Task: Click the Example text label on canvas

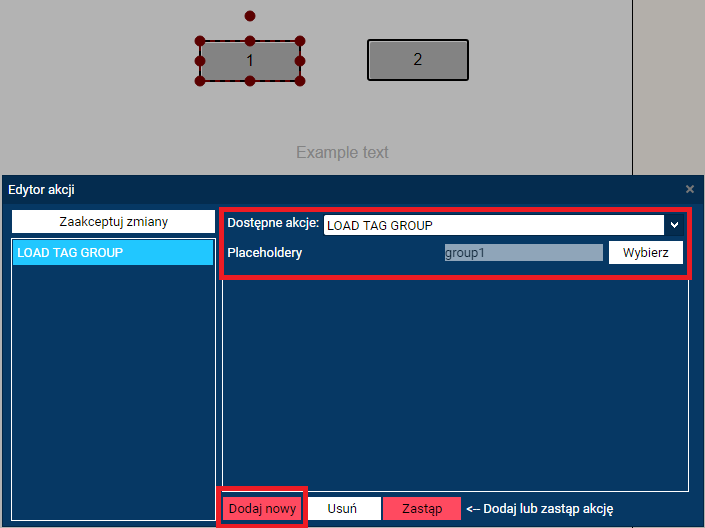Action: [342, 153]
